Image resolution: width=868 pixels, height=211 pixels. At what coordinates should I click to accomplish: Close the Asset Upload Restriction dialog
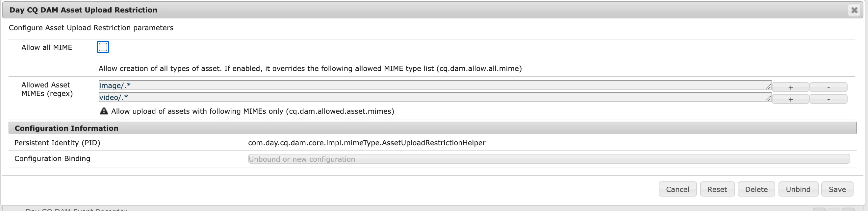854,10
